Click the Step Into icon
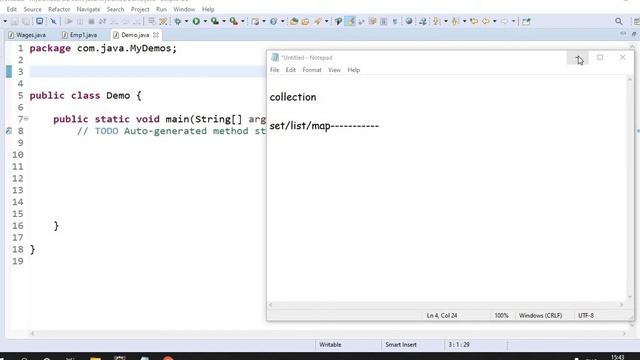Image resolution: width=640 pixels, height=360 pixels. coord(114,21)
